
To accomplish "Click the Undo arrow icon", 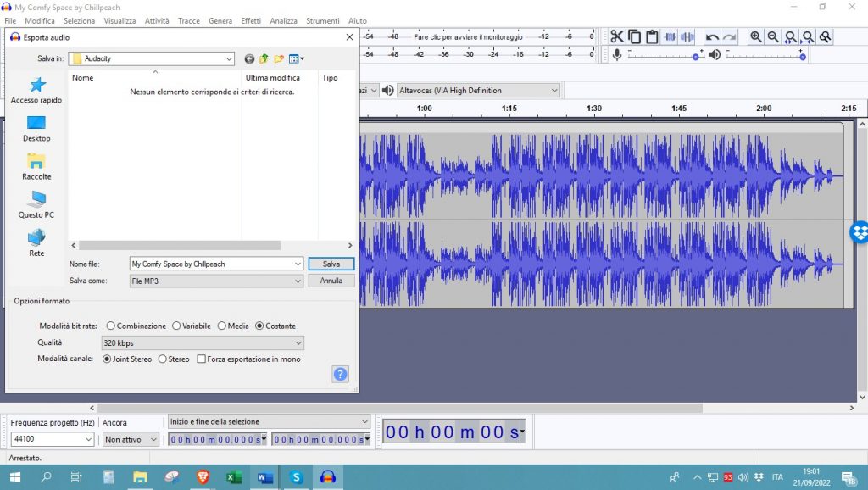I will click(x=712, y=36).
